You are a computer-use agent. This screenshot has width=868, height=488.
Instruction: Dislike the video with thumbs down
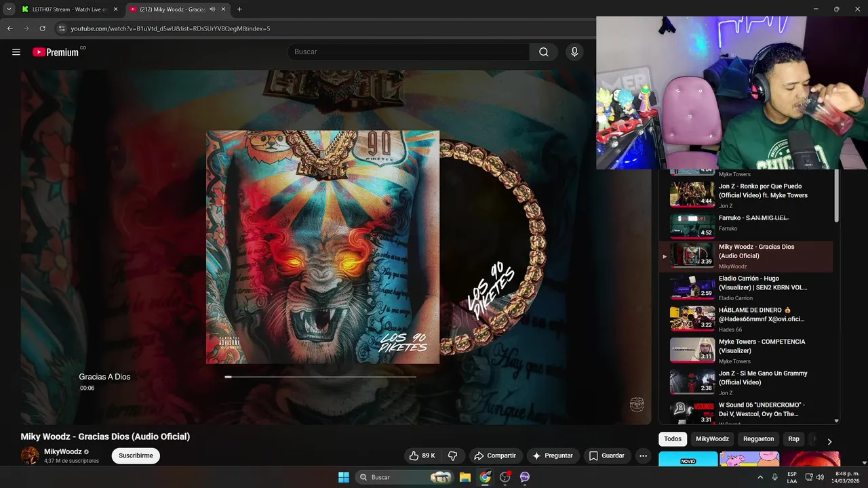(x=452, y=455)
